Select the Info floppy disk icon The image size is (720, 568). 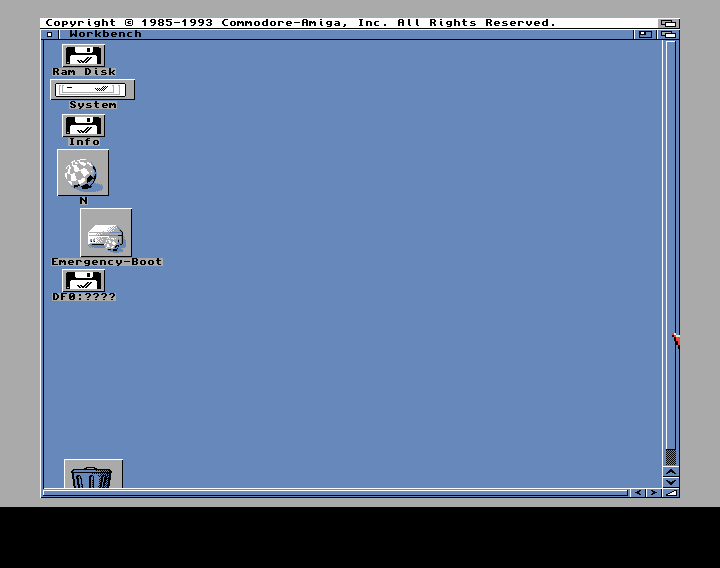click(x=83, y=126)
